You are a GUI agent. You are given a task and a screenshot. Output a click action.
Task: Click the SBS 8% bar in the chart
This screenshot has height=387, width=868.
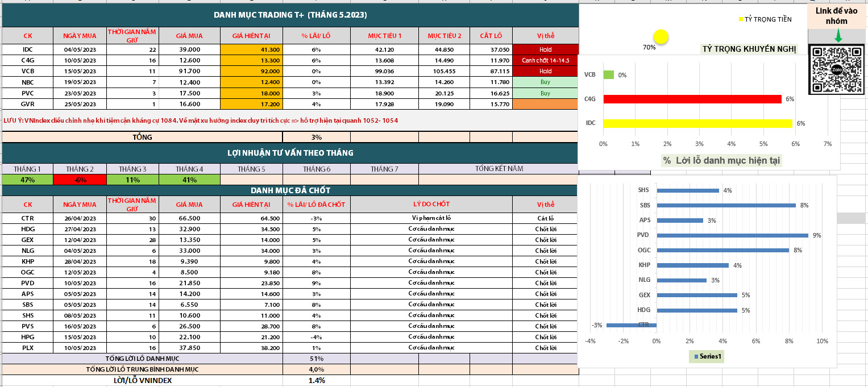point(726,205)
